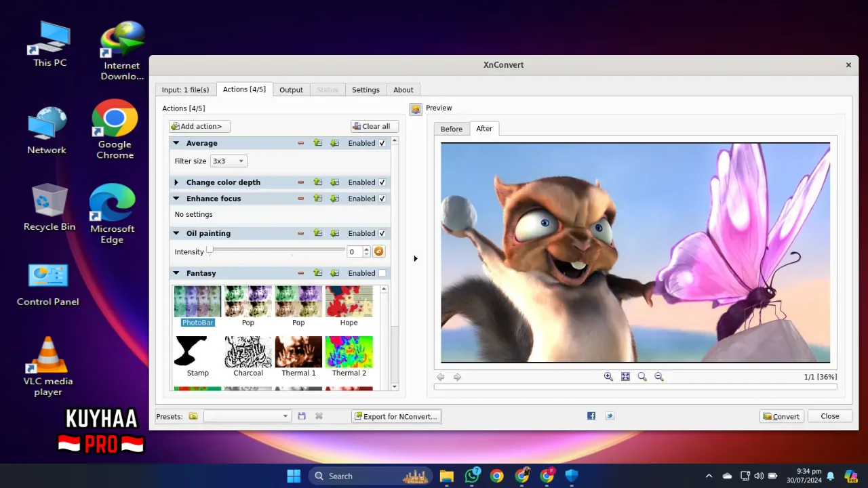Toggle Enabled checkbox for Enhance focus
Viewport: 868px width, 488px height.
point(382,199)
